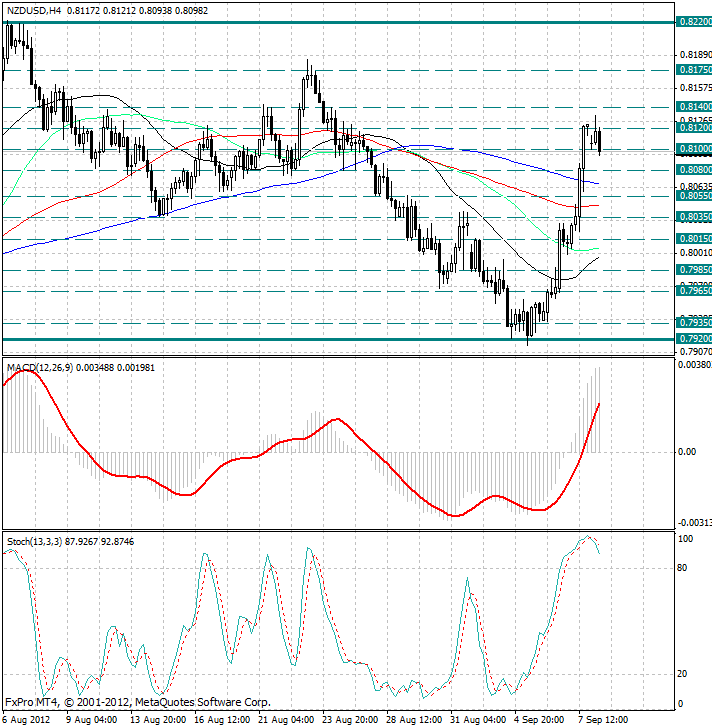Click the 6 Aug 2012 date label
712x727 pixels.
[x=26, y=718]
